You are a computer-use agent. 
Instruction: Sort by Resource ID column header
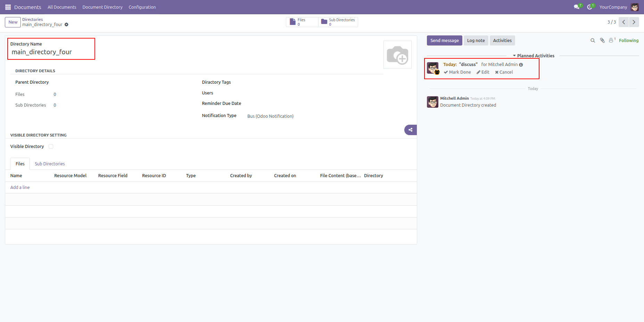154,176
